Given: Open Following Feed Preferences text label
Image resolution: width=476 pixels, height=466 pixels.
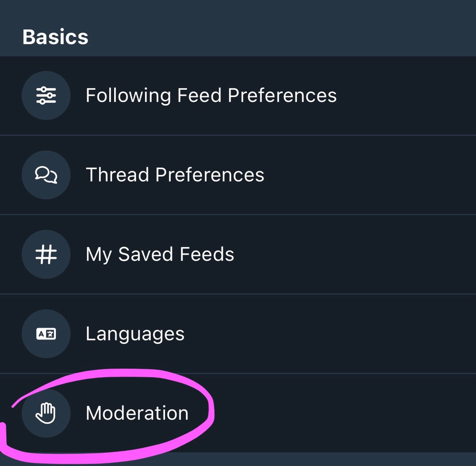Looking at the screenshot, I should [x=211, y=95].
